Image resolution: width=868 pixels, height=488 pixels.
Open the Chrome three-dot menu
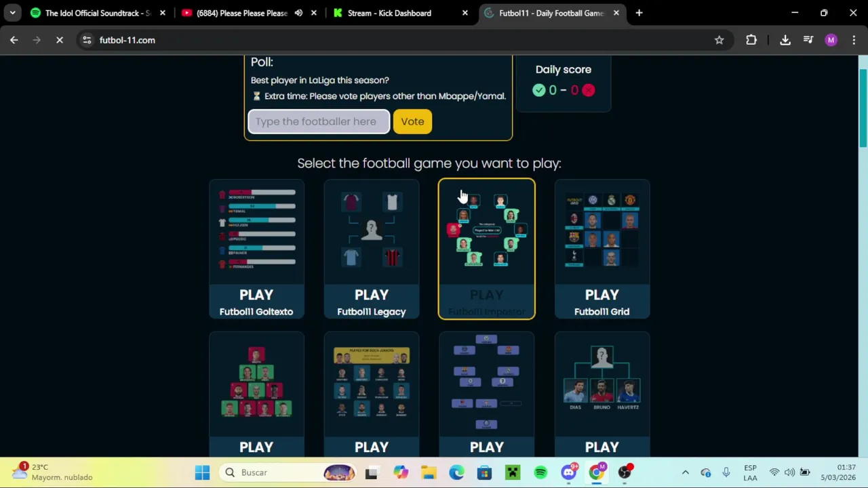(854, 40)
